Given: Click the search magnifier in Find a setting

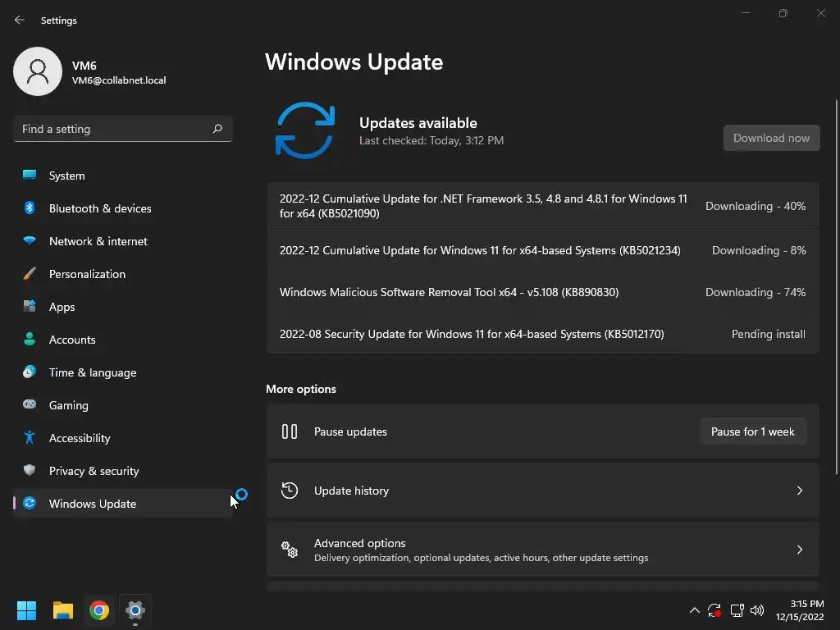Looking at the screenshot, I should click(217, 129).
